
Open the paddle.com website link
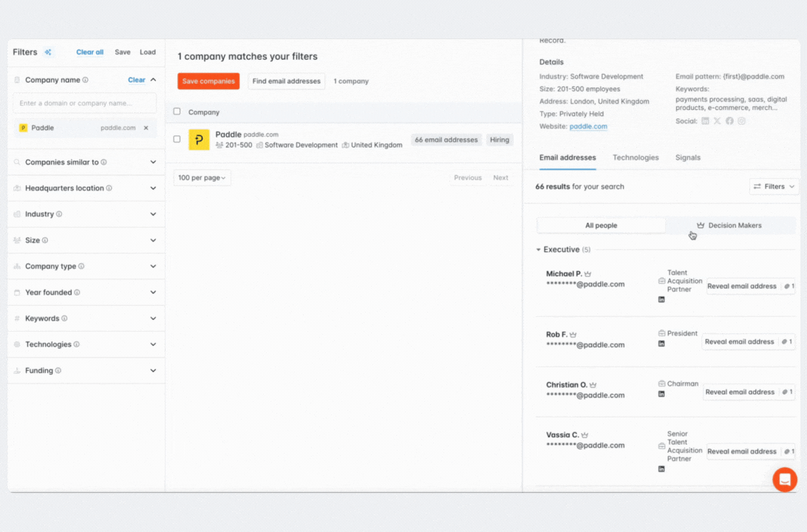pyautogui.click(x=588, y=126)
